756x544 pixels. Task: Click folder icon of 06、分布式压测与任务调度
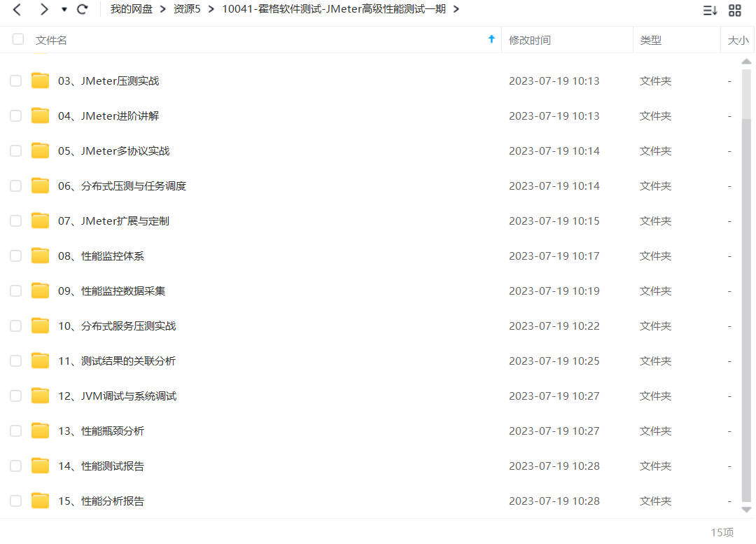41,186
